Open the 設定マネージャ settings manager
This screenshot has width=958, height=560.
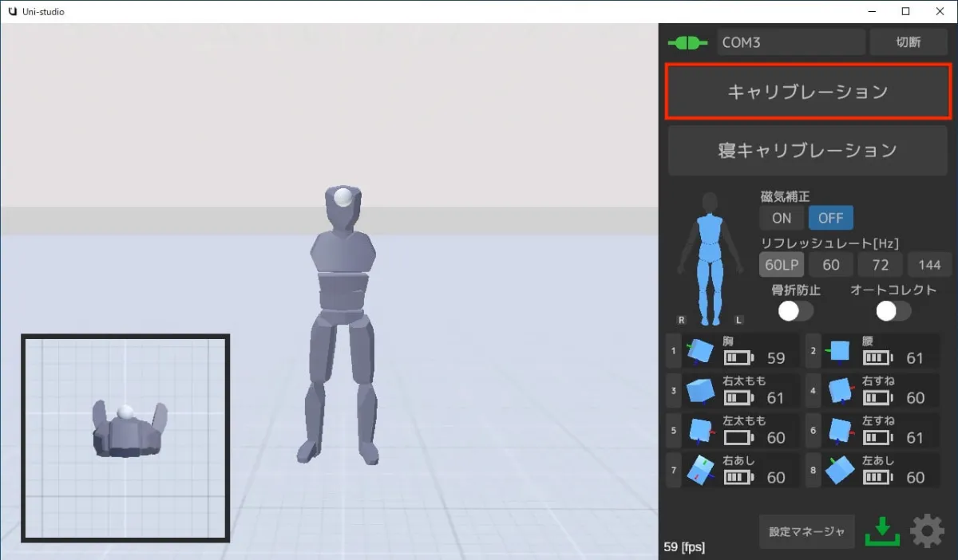(806, 530)
